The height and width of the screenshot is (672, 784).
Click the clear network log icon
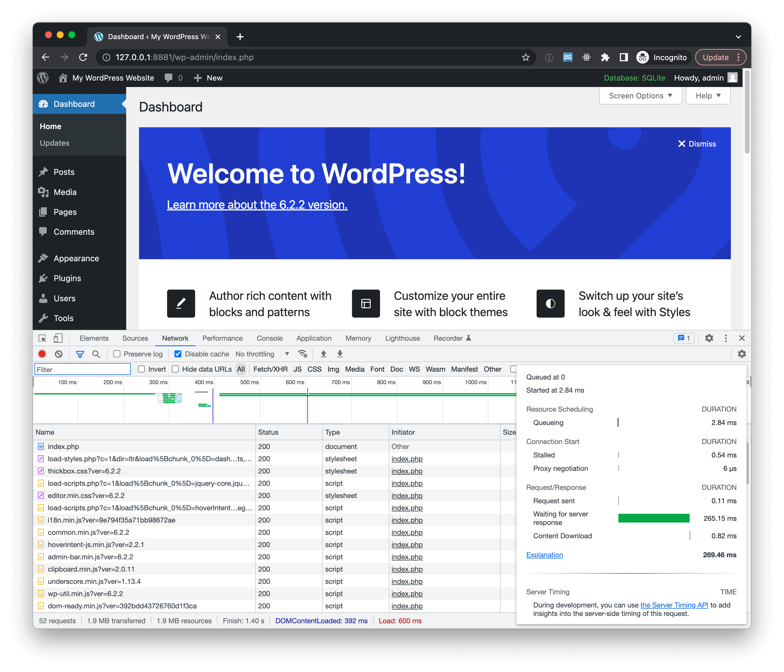click(x=59, y=354)
